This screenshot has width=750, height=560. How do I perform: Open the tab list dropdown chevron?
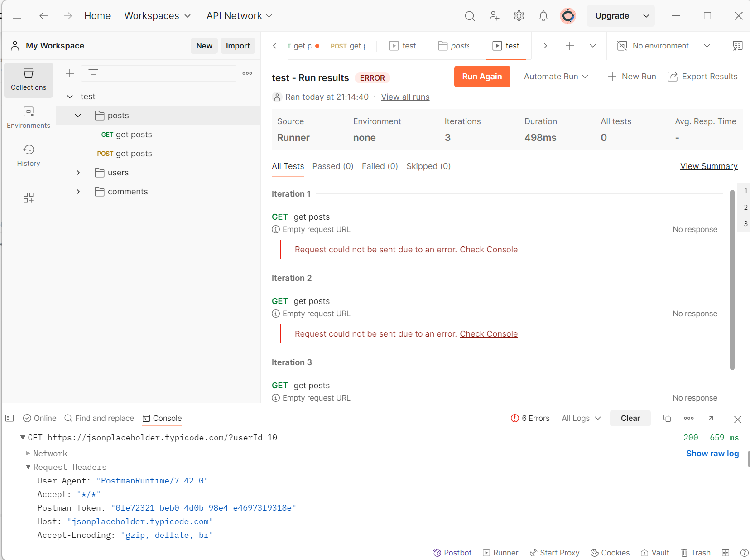tap(593, 46)
